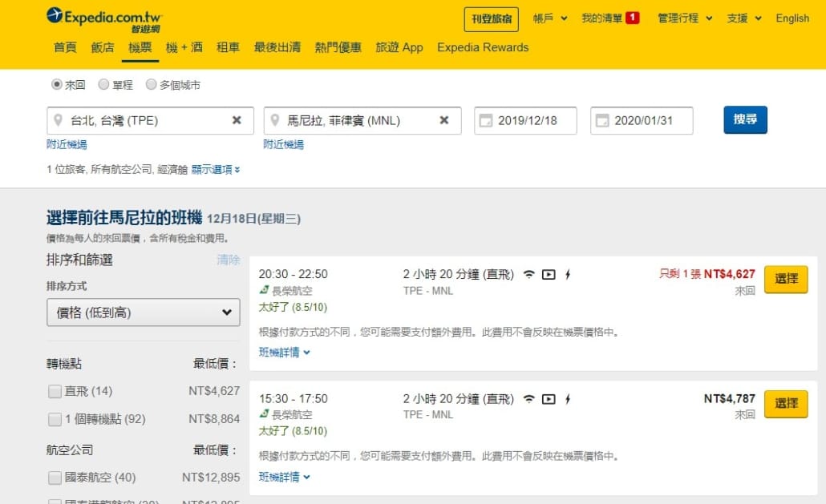Select the 單程 one-way radio button

[103, 84]
